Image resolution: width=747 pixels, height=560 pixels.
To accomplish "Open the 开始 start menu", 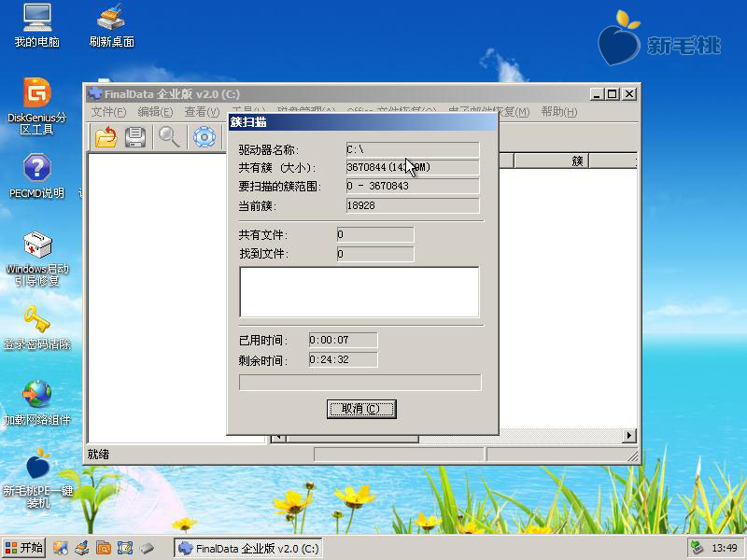I will pos(24,548).
